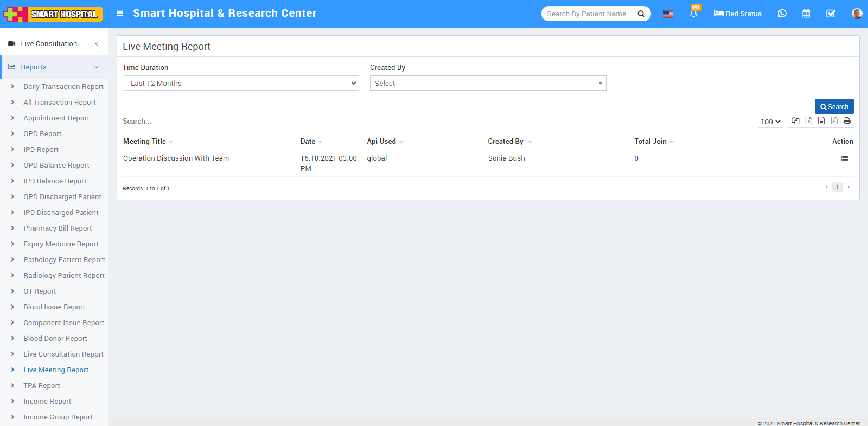This screenshot has height=426, width=868.
Task: Open the task checklist icon
Action: 831,14
